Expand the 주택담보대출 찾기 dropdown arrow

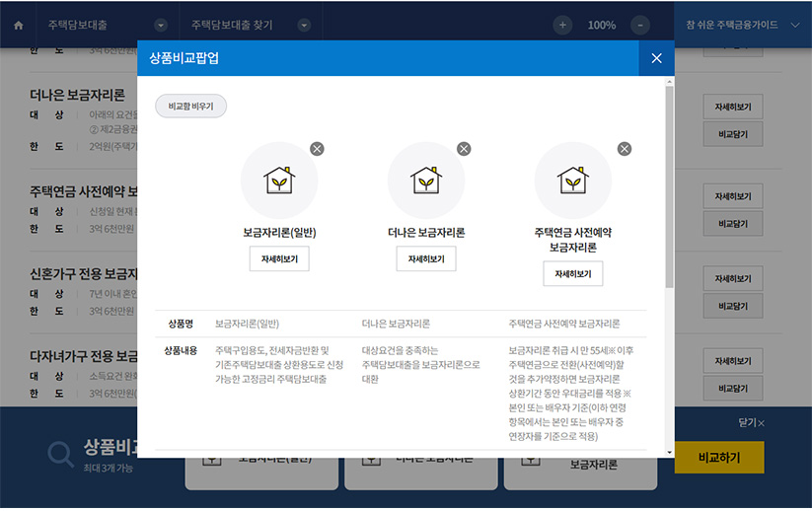[x=305, y=25]
